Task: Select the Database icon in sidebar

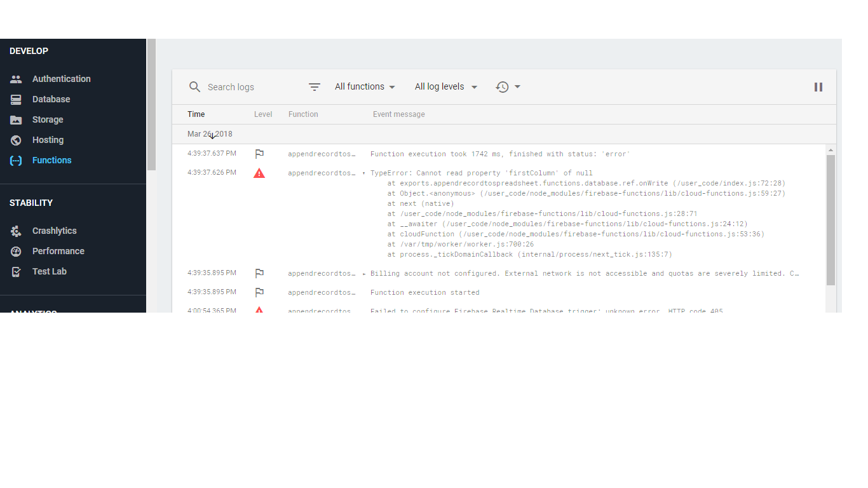Action: 15,99
